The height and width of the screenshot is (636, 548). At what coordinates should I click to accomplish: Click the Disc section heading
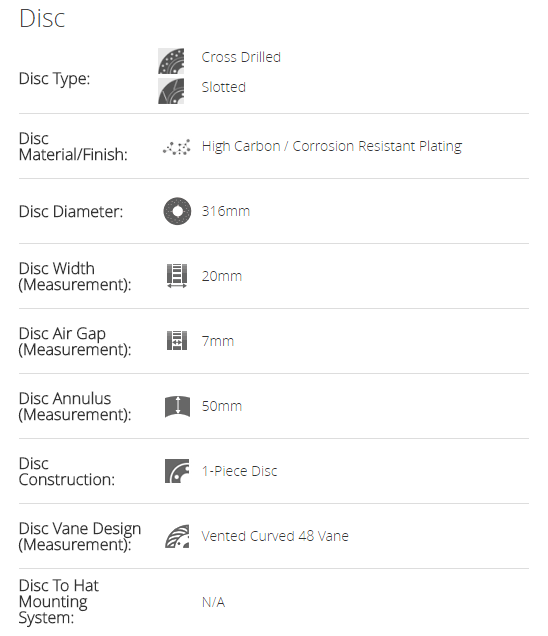coord(42,19)
